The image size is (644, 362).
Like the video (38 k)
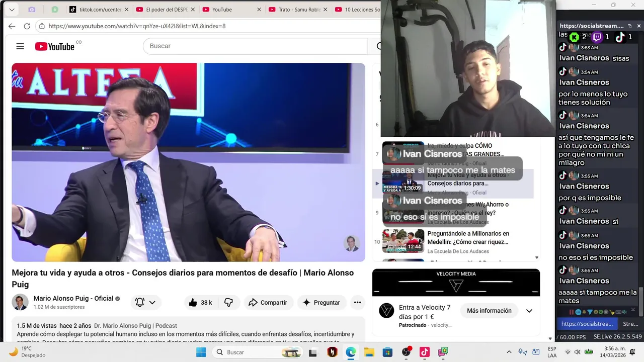tap(201, 302)
